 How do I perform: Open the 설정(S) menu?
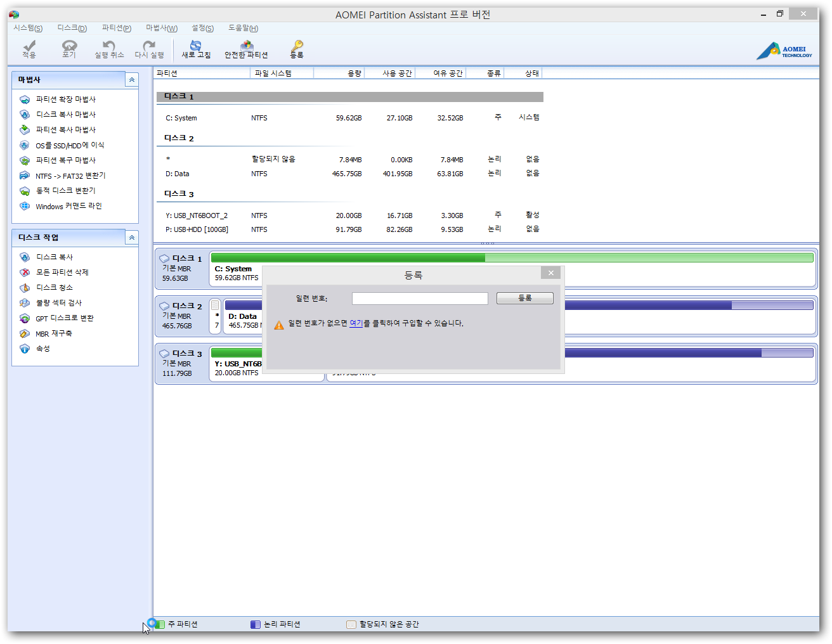click(202, 28)
